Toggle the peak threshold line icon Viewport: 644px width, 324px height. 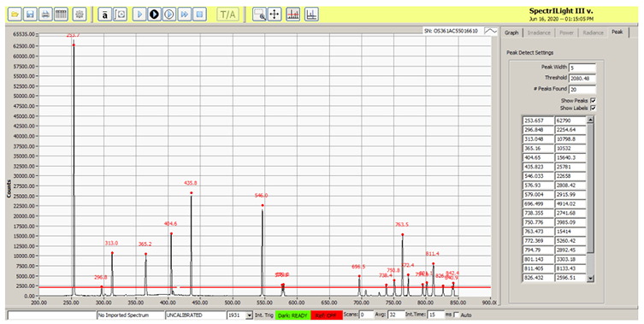coord(292,15)
